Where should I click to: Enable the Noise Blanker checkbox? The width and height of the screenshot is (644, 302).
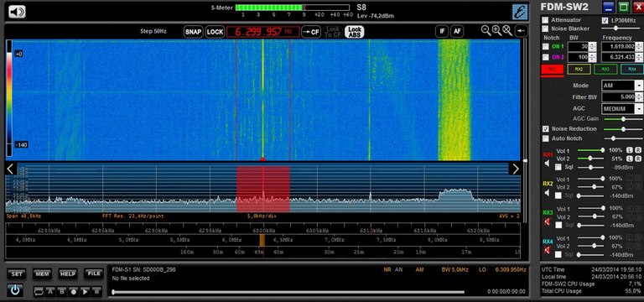click(x=545, y=29)
